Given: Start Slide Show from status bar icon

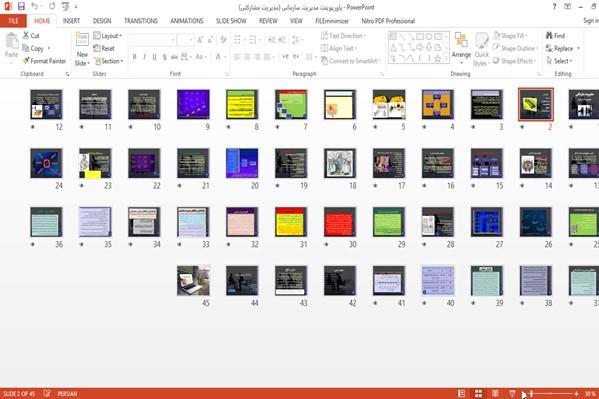Looking at the screenshot, I should 512,393.
